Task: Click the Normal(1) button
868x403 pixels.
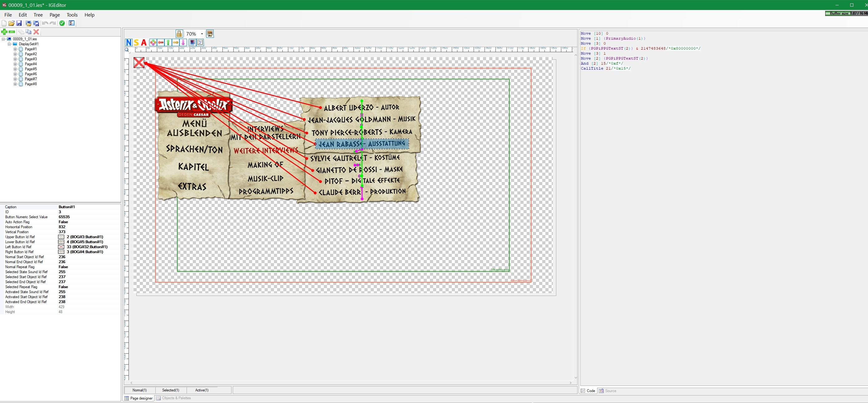Action: coord(139,390)
